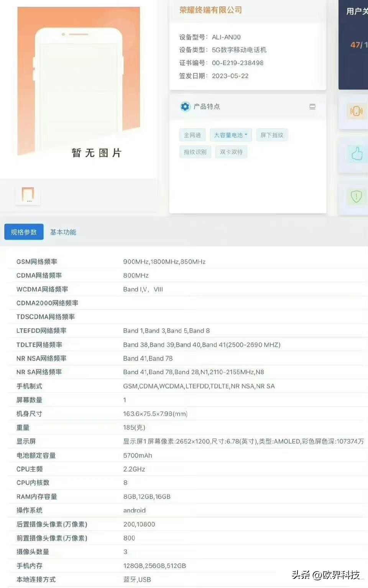Select the 屏下指纹 feature tag
368x588 pixels.
272,135
